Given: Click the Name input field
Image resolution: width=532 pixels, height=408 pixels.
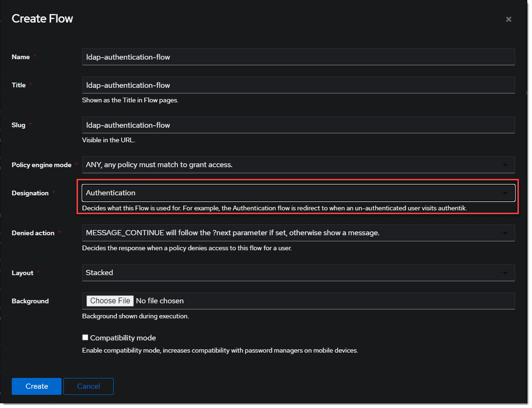Looking at the screenshot, I should coord(298,57).
